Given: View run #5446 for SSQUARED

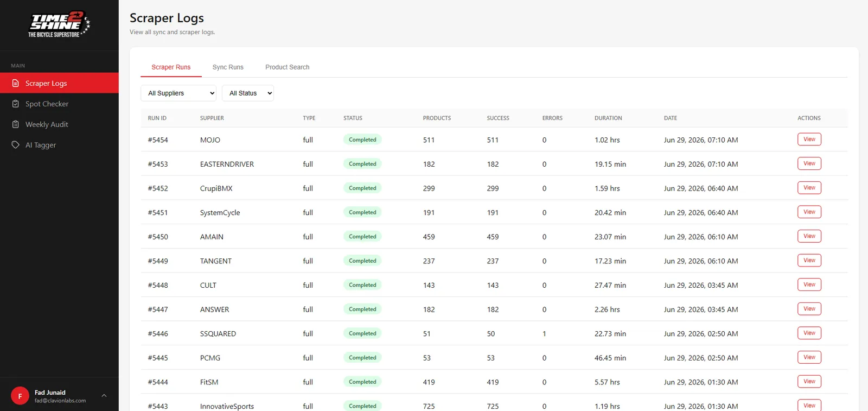Looking at the screenshot, I should pyautogui.click(x=809, y=333).
